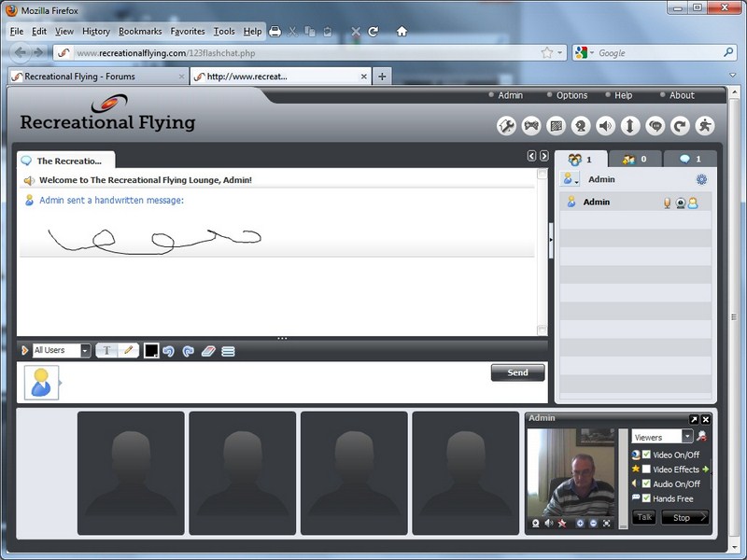Click the speaker sound icon in header
Screen dimensions: 747x560
point(605,126)
